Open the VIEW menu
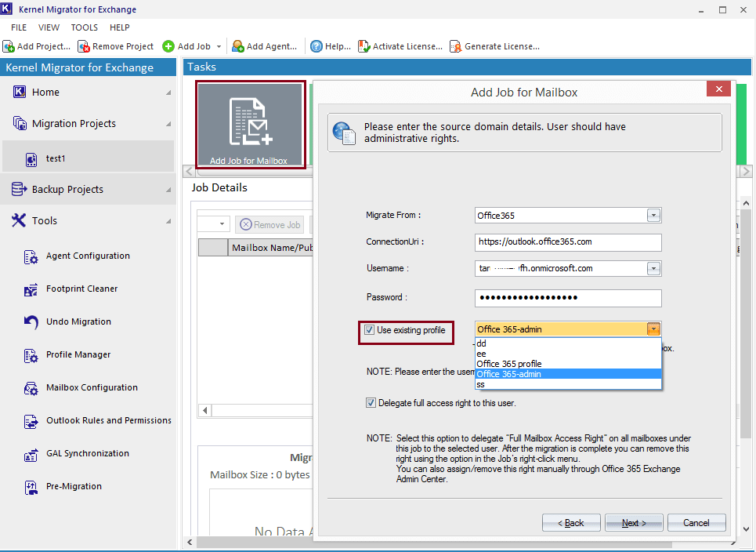The image size is (756, 552). coord(49,27)
